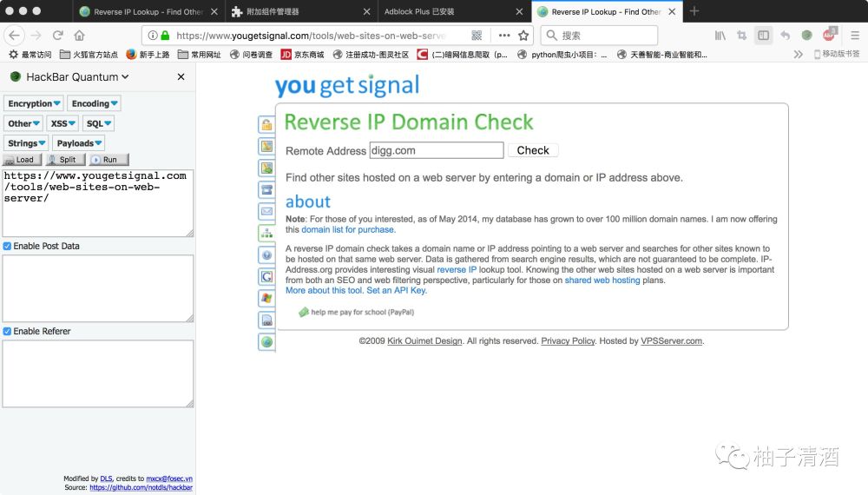
Task: Click the envelope icon in yougetsignal sidebar
Action: coord(266,212)
